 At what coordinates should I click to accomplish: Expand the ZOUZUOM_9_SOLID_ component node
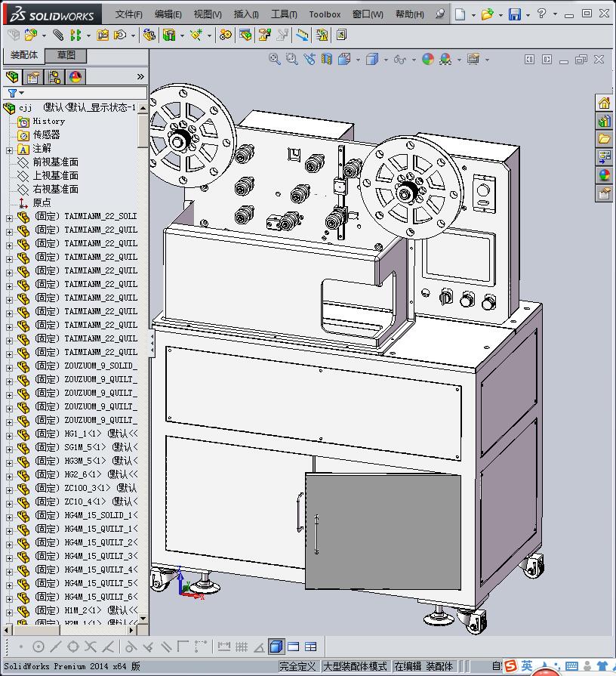tap(10, 368)
